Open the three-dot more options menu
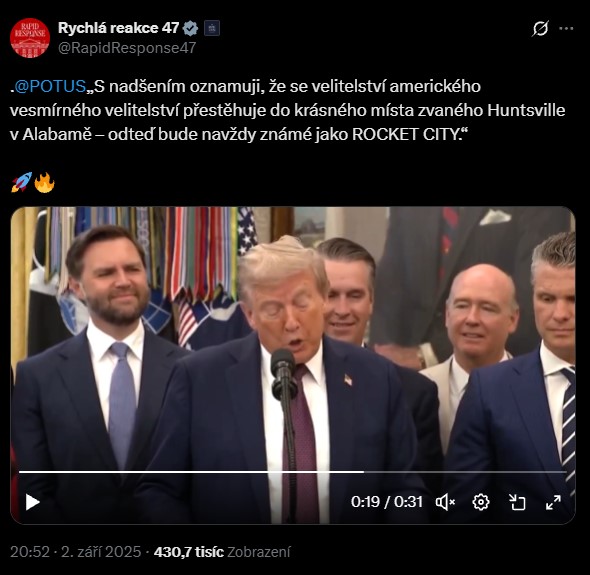590x575 pixels. pos(566,28)
